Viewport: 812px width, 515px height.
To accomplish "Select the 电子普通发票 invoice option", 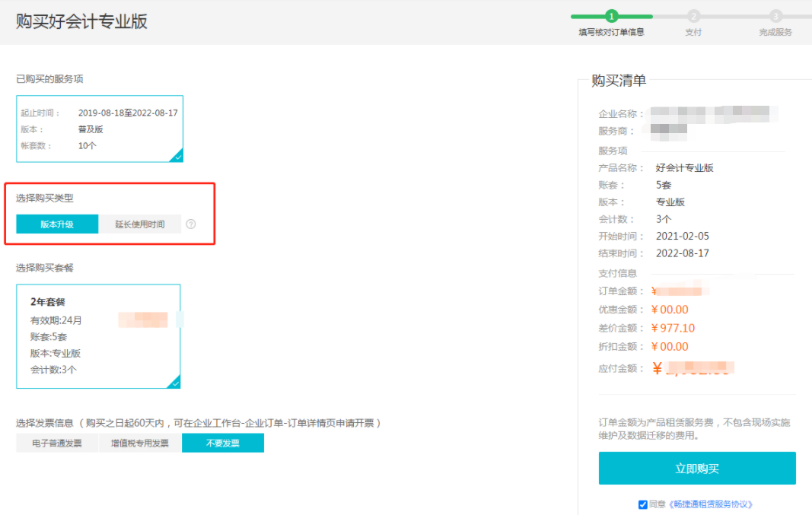I will tap(57, 443).
